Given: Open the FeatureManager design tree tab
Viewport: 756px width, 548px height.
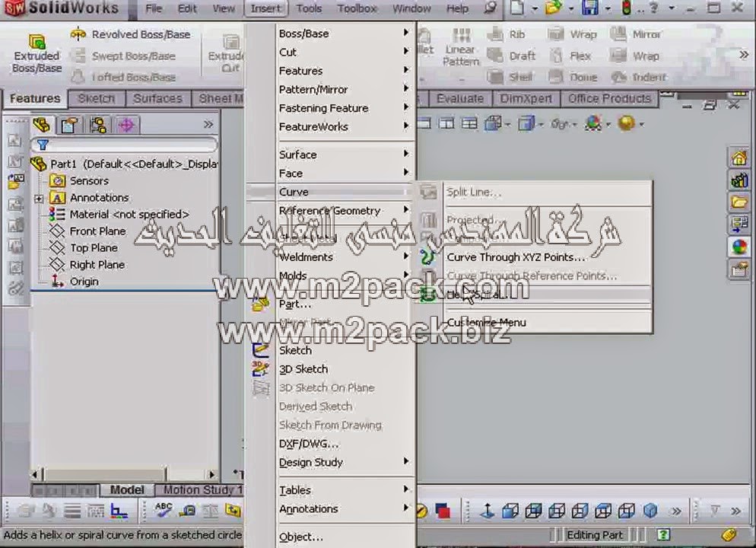Looking at the screenshot, I should [x=42, y=126].
